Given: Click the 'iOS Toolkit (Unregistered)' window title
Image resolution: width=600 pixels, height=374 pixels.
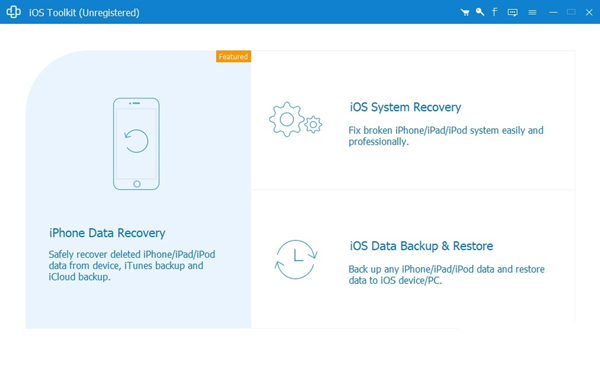Looking at the screenshot, I should [84, 13].
